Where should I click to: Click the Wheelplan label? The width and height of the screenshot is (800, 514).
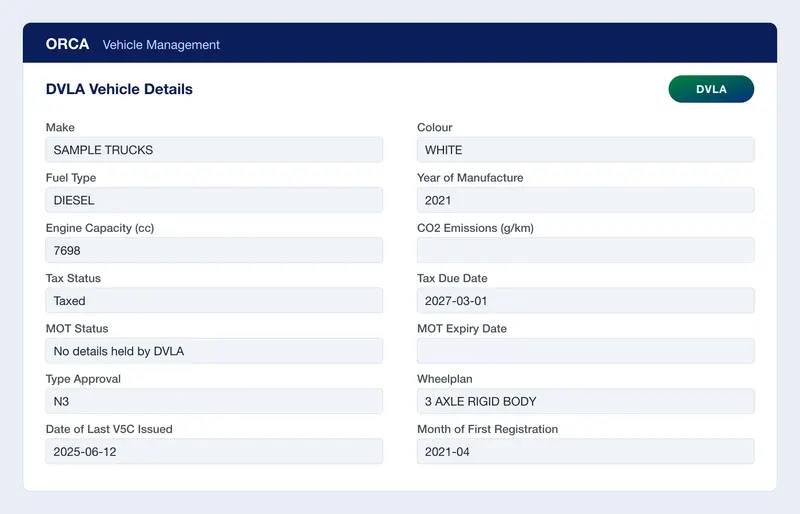(x=444, y=379)
